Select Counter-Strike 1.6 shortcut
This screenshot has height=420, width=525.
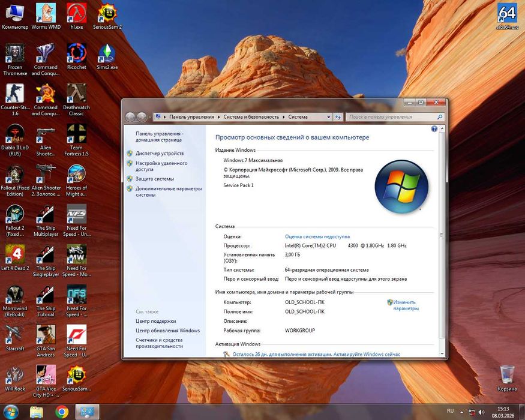point(15,100)
